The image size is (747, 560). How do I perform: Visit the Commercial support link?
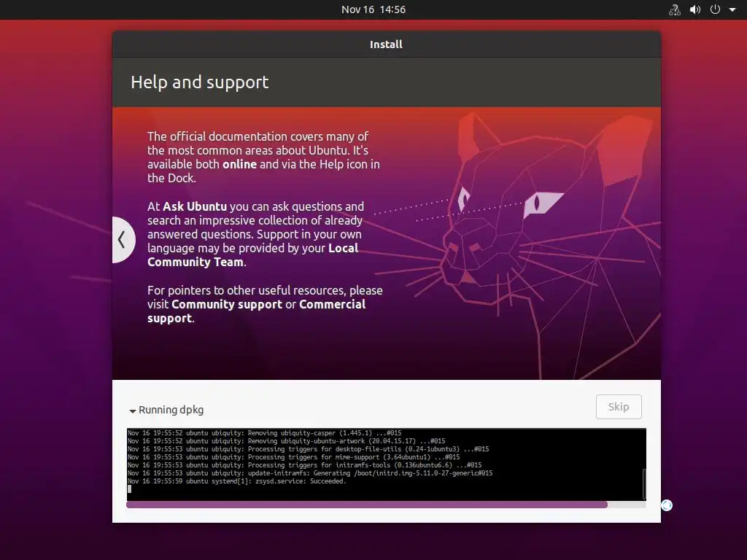(x=256, y=311)
